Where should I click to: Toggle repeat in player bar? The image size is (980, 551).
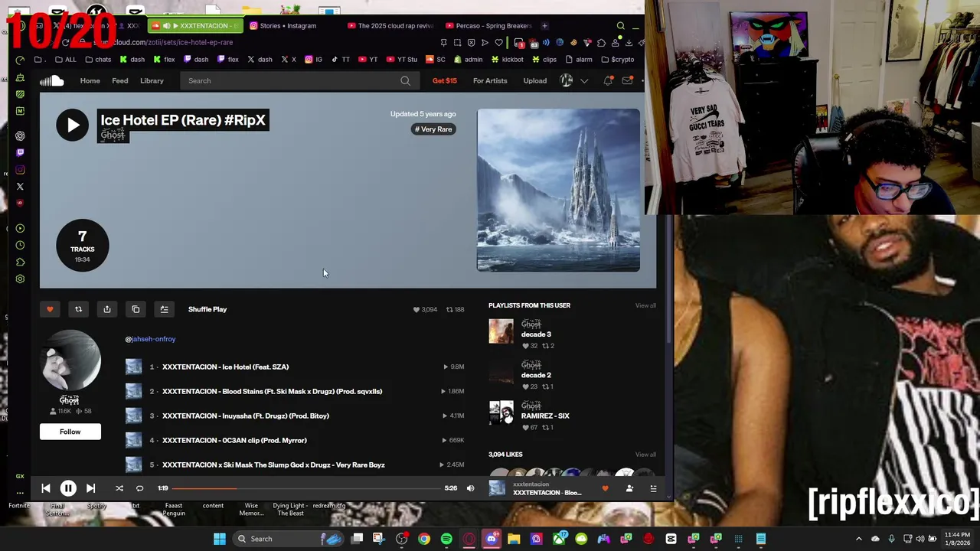[139, 488]
